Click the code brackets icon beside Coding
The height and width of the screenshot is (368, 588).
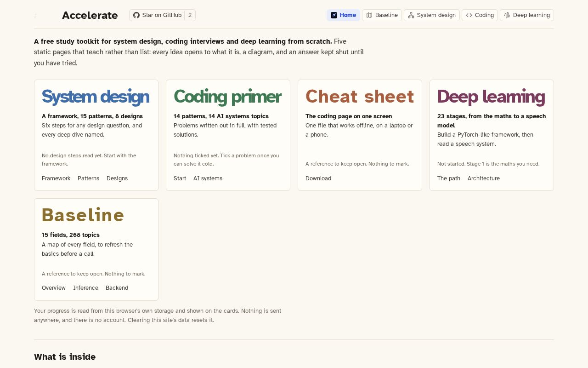pyautogui.click(x=469, y=15)
